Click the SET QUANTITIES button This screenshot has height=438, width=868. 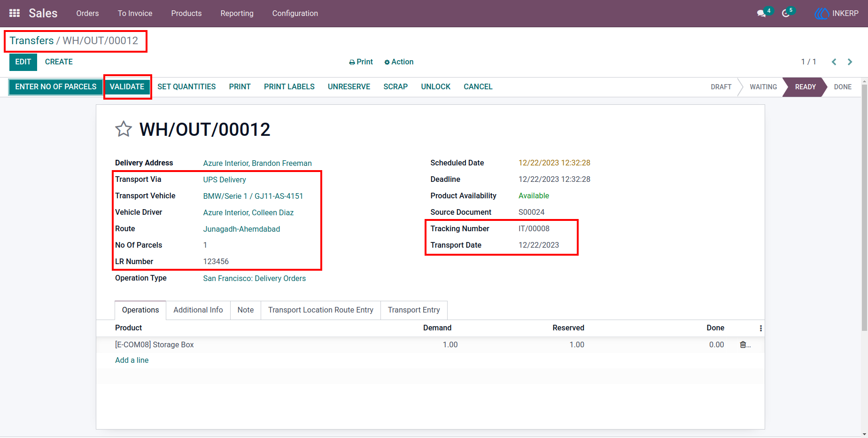pyautogui.click(x=186, y=87)
